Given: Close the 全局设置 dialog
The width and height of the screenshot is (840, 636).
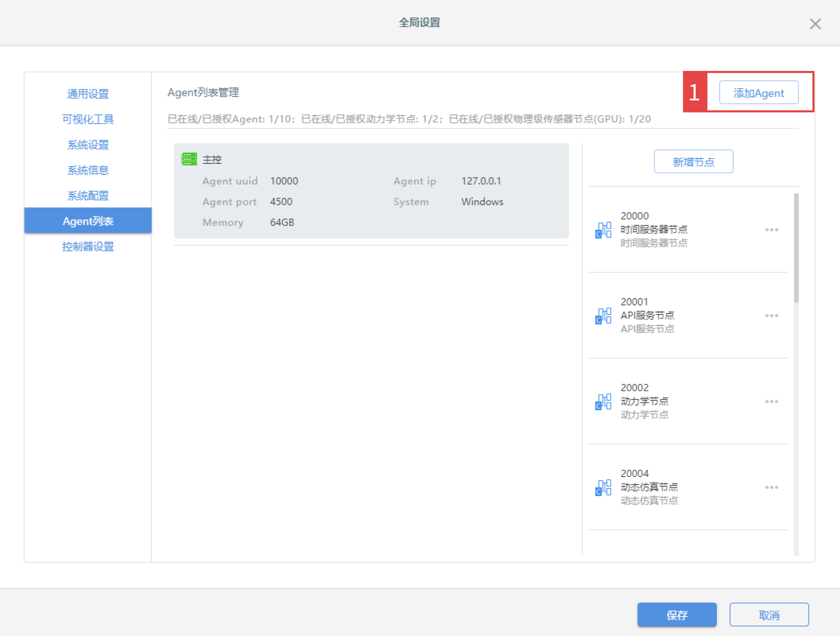Looking at the screenshot, I should (815, 24).
